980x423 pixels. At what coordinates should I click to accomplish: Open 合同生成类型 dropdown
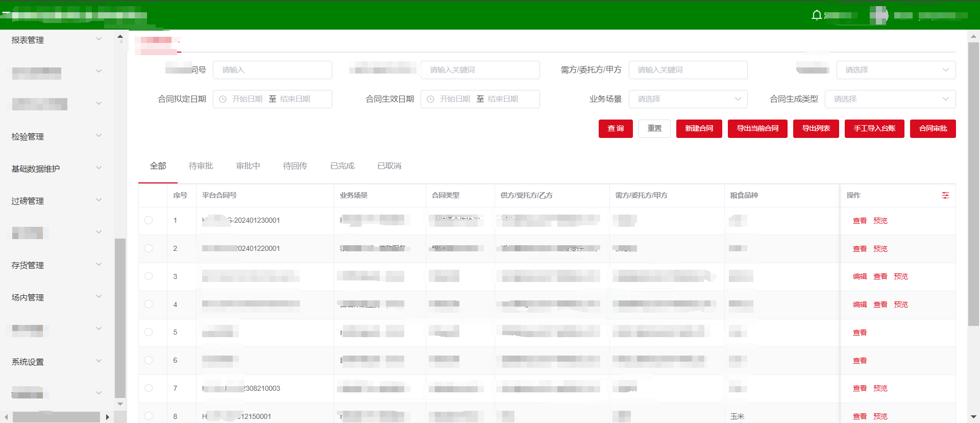click(890, 99)
